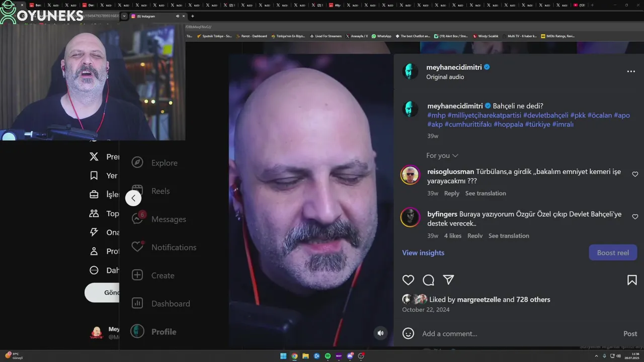644x362 pixels.
Task: Reply to reisogluosman's comment
Action: 452,193
